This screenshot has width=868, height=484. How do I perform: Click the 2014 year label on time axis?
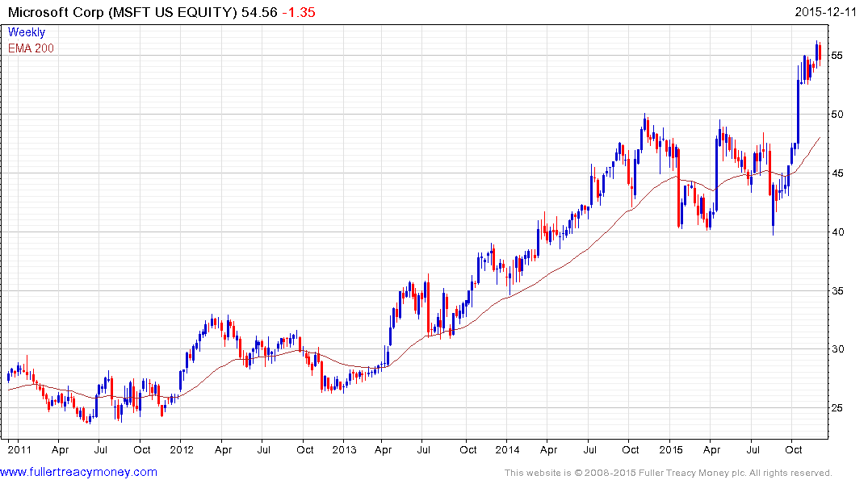(507, 449)
